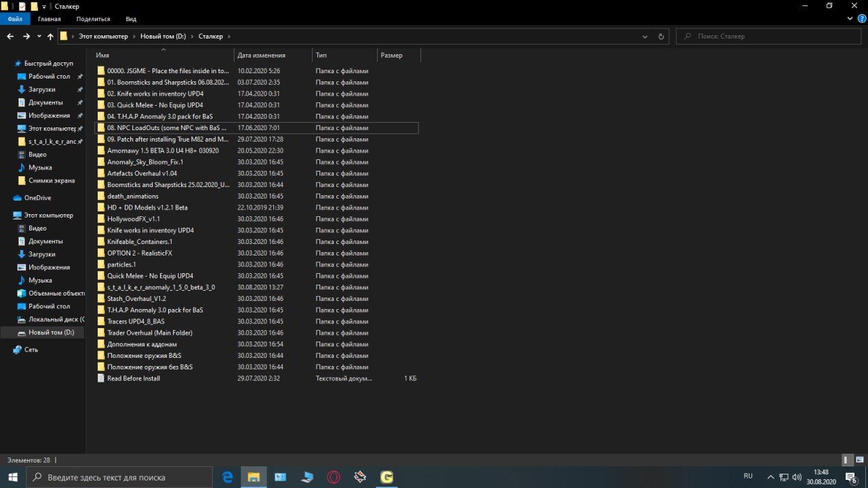
Task: Navigate to Новый том (D:) breadcrumb
Action: (163, 37)
